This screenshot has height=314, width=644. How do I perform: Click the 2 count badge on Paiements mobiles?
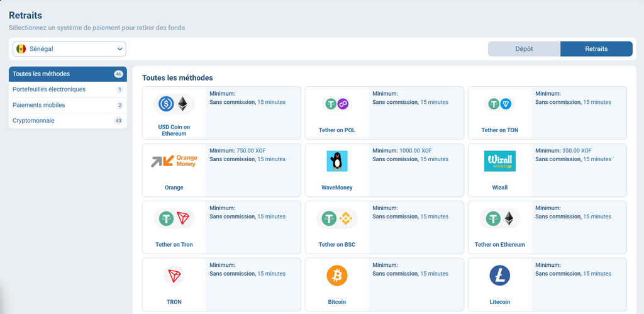[x=120, y=105]
